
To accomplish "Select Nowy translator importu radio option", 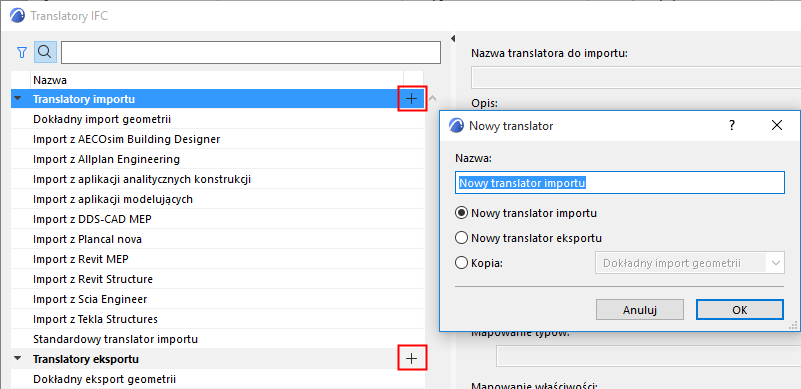I will (461, 213).
